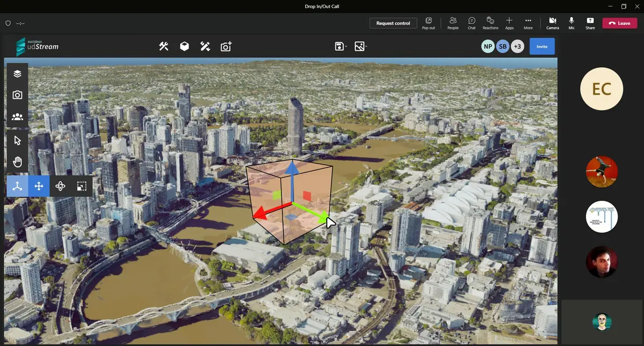Open the collaborators group icon in sidebar
The width and height of the screenshot is (644, 346).
click(17, 116)
